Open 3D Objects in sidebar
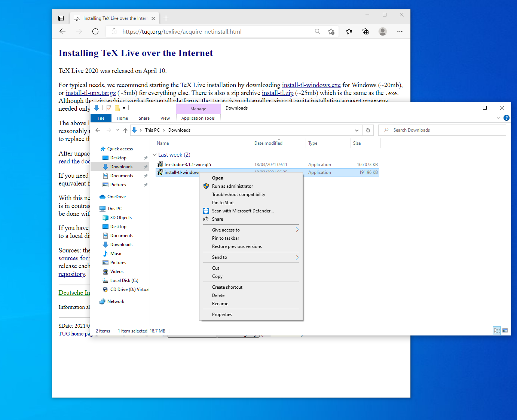 (x=121, y=218)
